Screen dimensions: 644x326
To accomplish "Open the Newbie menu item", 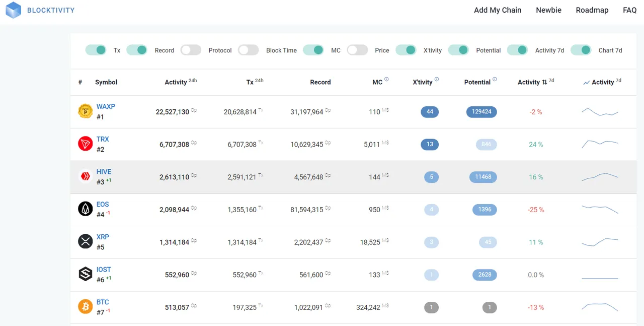I will click(548, 10).
